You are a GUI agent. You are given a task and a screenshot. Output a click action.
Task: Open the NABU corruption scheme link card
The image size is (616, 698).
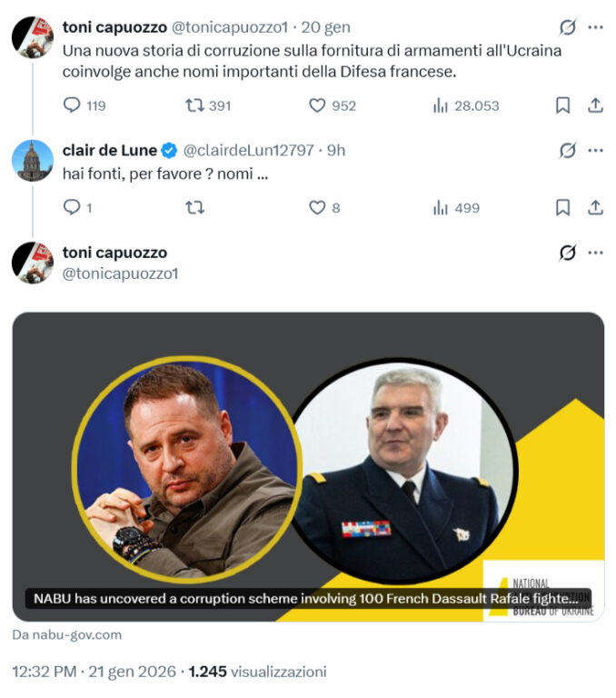coord(308,466)
